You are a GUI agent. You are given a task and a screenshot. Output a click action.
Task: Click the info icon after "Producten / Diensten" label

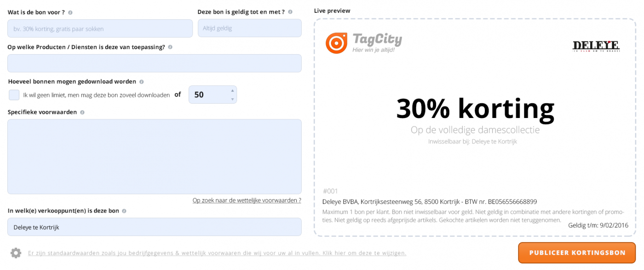click(x=170, y=47)
